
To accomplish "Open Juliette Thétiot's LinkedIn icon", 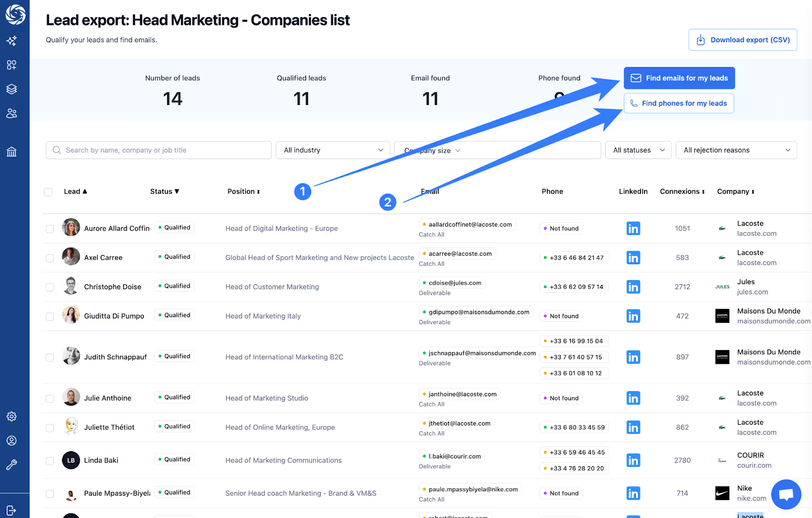I will (633, 428).
